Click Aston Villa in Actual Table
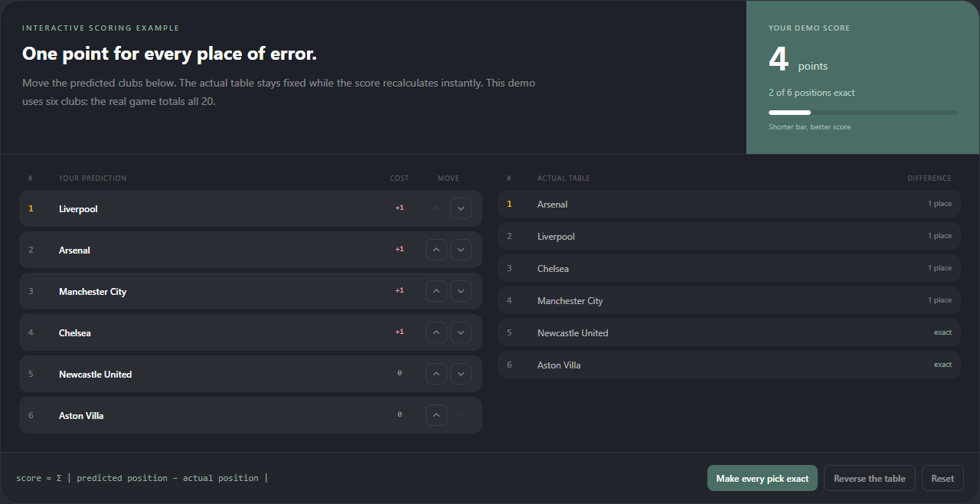The height and width of the screenshot is (504, 980). tap(729, 365)
